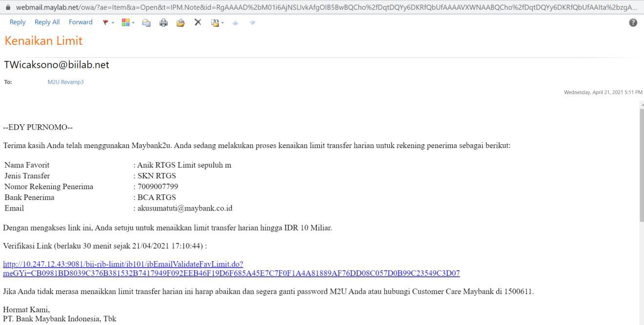Click Forward in the message toolbar
644x325 pixels.
tap(80, 22)
